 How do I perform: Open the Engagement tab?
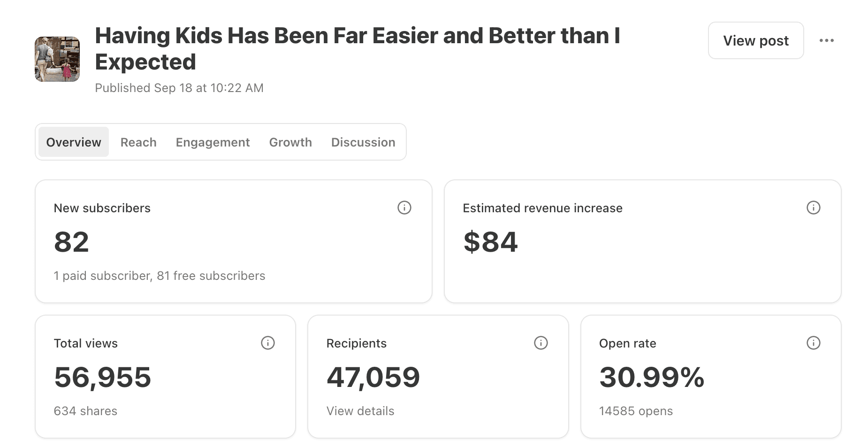tap(213, 142)
